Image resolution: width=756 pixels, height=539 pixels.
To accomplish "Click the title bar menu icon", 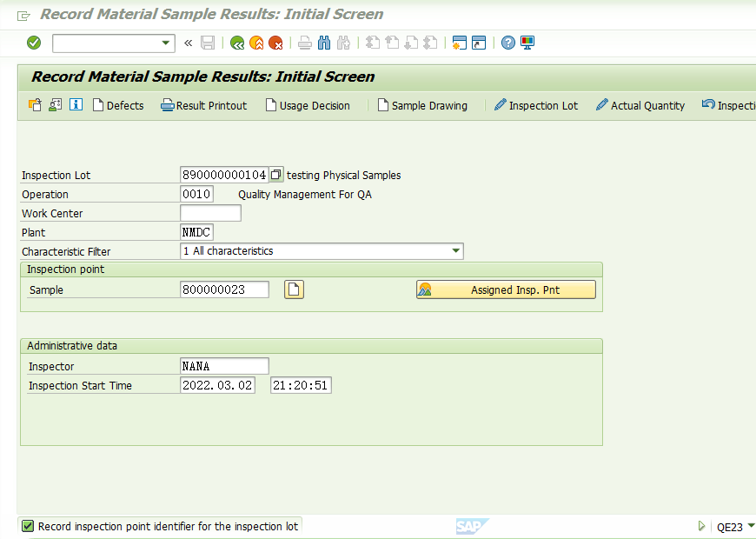I will point(23,16).
